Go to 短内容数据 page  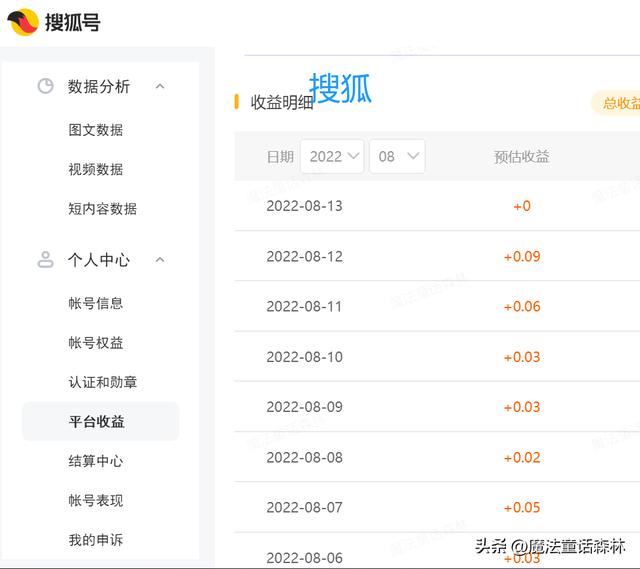[x=103, y=209]
